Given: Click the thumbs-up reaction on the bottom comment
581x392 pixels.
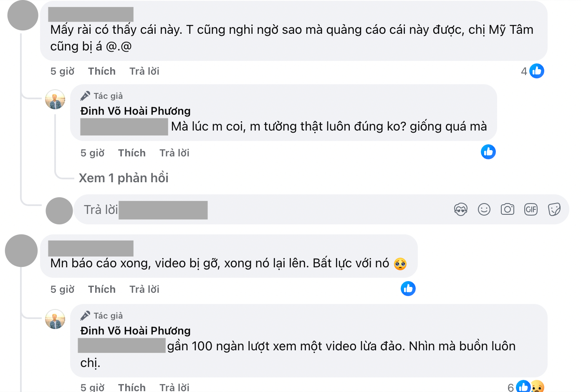Looking at the screenshot, I should (523, 388).
